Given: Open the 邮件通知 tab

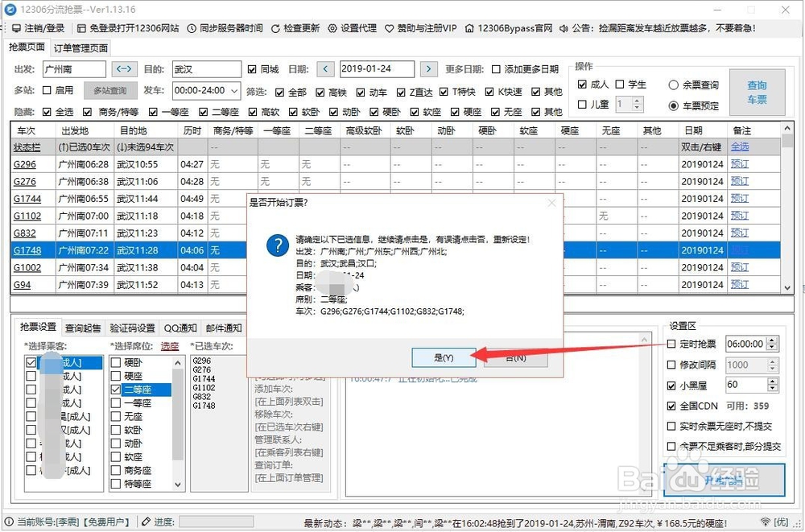Looking at the screenshot, I should click(223, 328).
